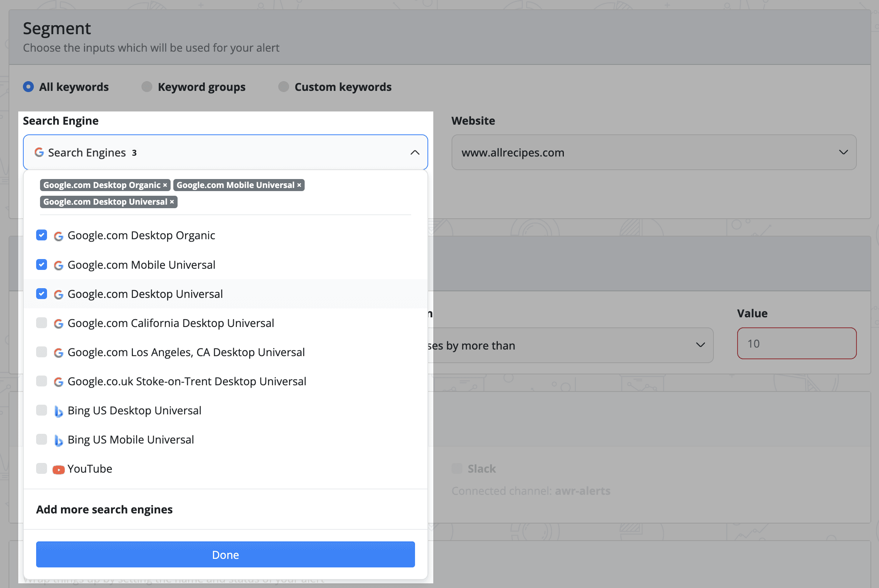
Task: Uncheck Google.com Desktop Organic checkbox
Action: pos(42,235)
